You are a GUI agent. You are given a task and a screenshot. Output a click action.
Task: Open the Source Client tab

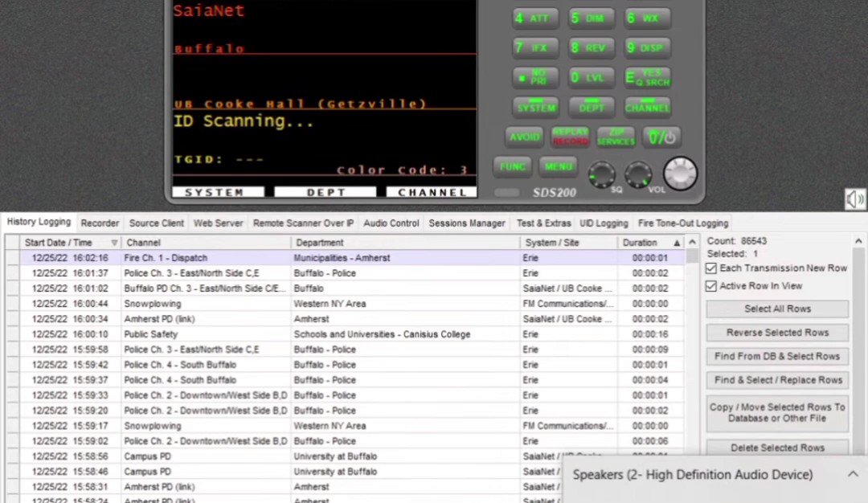(156, 223)
